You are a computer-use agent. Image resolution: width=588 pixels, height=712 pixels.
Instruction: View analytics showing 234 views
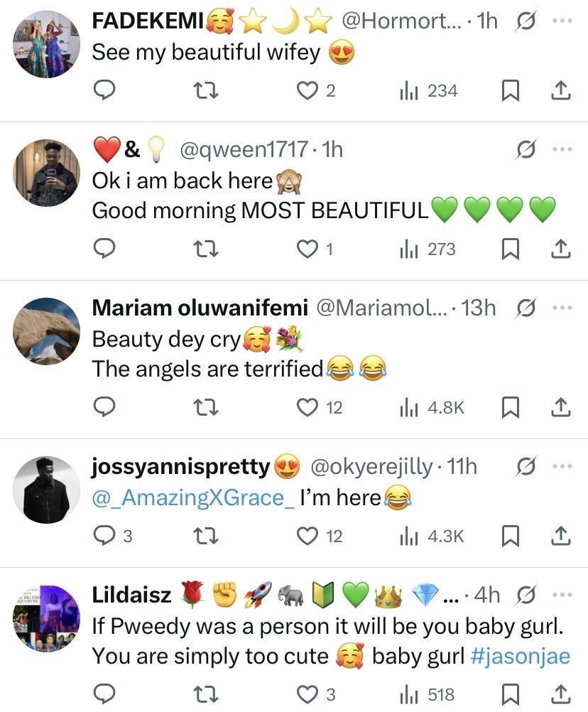pos(429,91)
